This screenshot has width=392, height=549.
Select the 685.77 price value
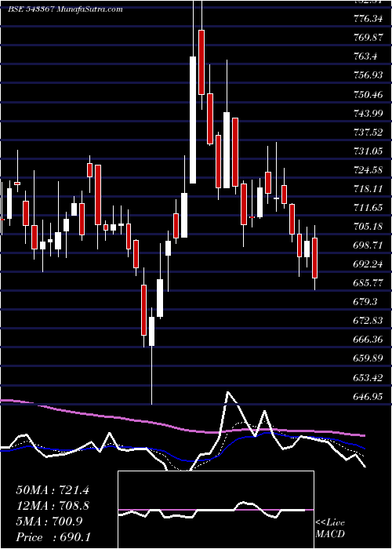(368, 283)
